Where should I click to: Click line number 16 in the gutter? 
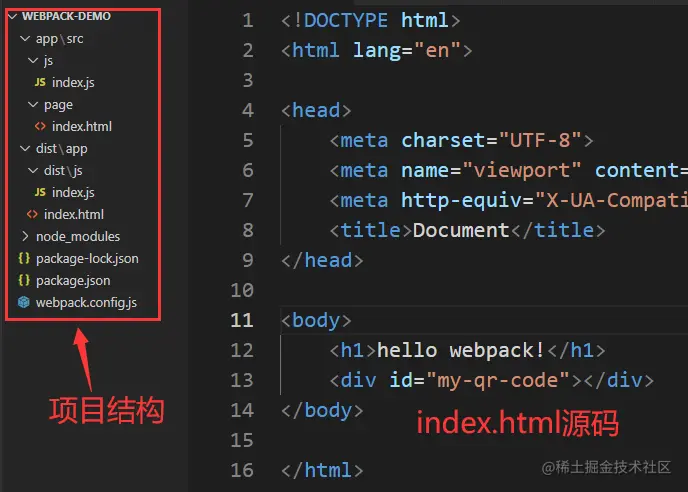[242, 470]
